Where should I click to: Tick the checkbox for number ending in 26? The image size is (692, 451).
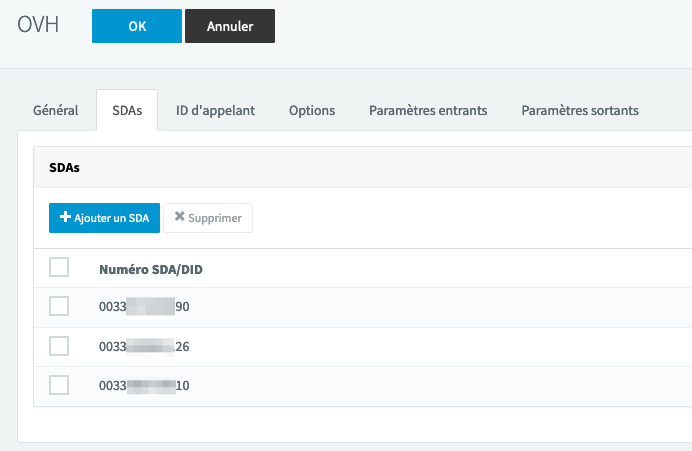59,346
